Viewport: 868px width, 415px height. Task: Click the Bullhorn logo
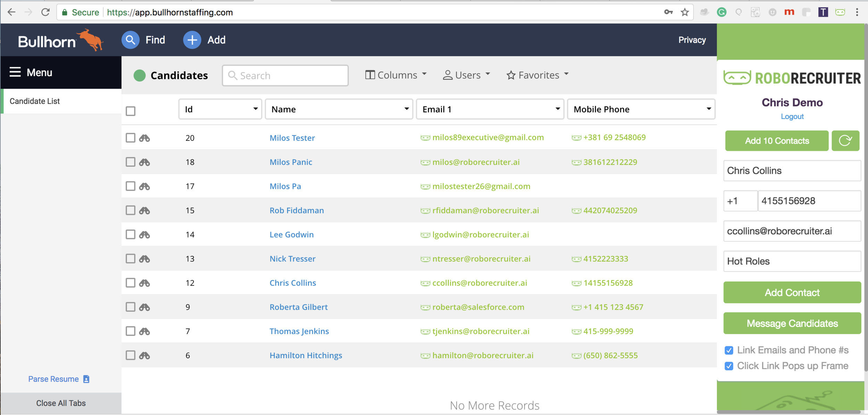coord(61,40)
